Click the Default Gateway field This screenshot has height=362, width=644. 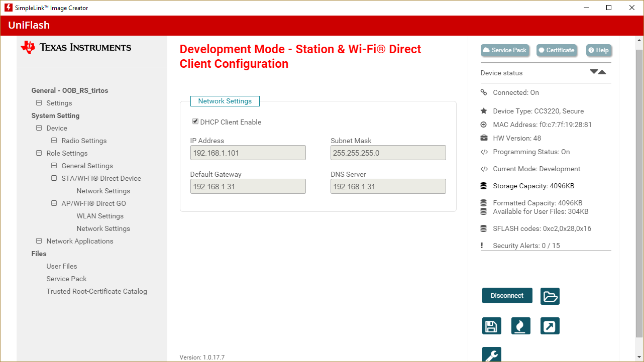click(248, 186)
